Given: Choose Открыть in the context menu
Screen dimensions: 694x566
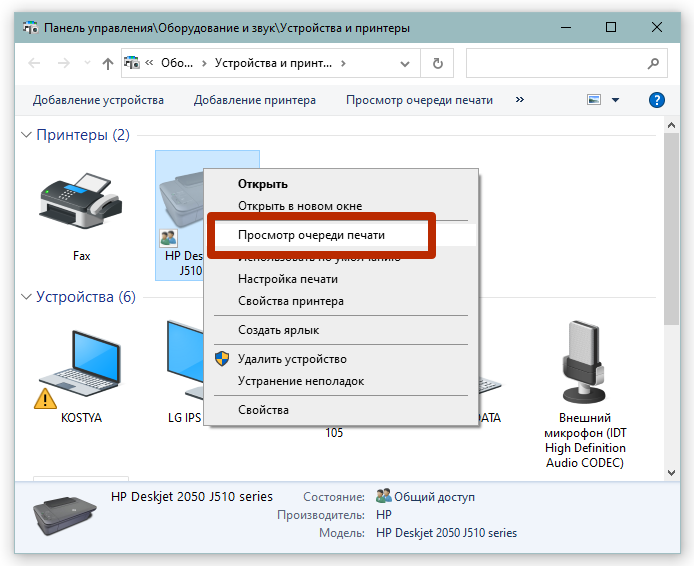Looking at the screenshot, I should 341,184.
